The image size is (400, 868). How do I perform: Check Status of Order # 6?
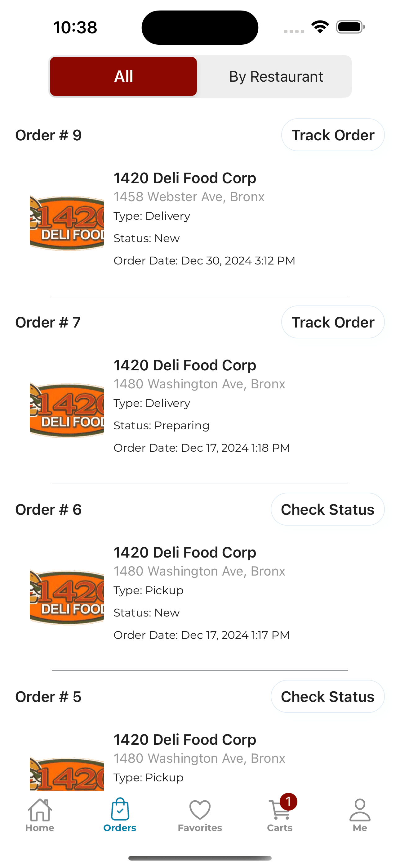tap(328, 509)
